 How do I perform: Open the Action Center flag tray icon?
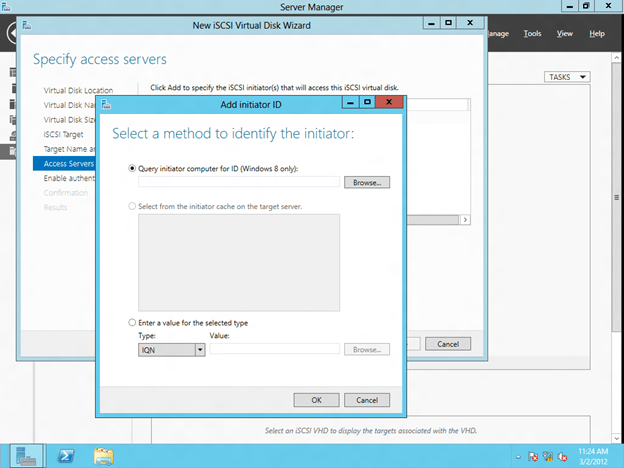click(535, 456)
